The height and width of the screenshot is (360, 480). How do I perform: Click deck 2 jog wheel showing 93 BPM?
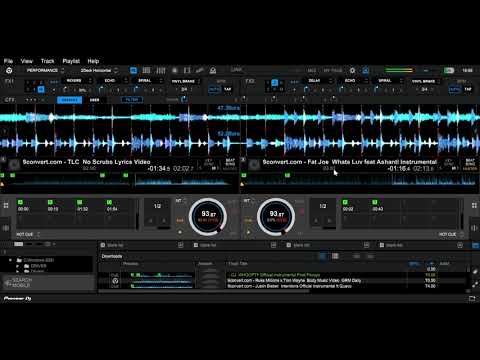point(276,217)
